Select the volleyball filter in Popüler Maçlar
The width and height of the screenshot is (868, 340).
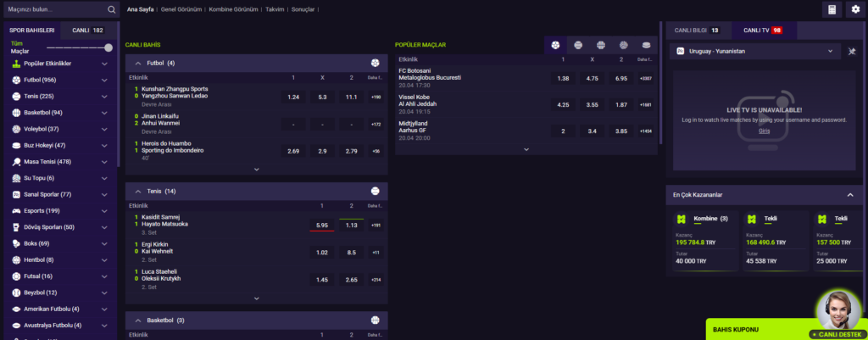[623, 45]
